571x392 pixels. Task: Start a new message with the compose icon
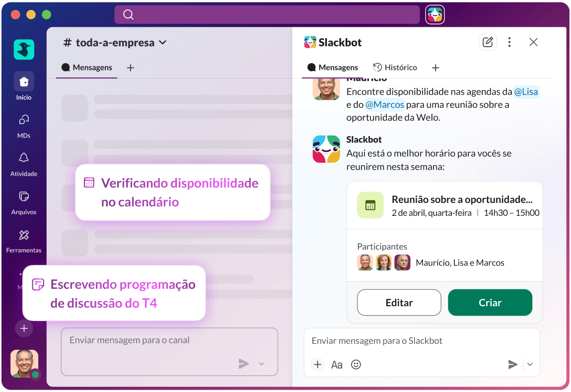coord(488,42)
